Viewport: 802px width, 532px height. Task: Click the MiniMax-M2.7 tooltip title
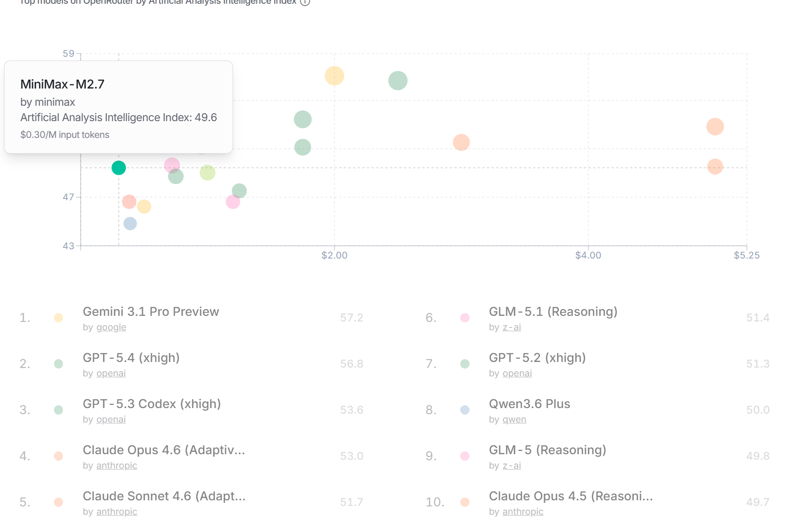[x=62, y=84]
